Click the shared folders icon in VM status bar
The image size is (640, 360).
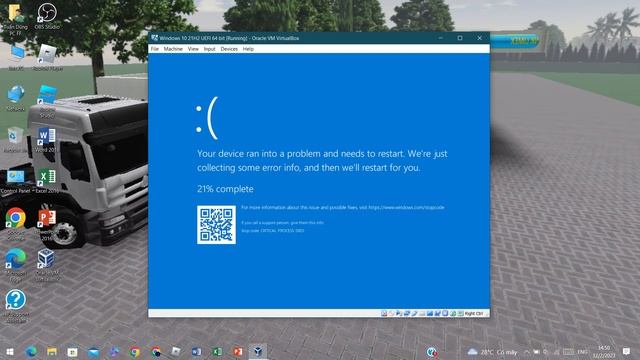422,313
